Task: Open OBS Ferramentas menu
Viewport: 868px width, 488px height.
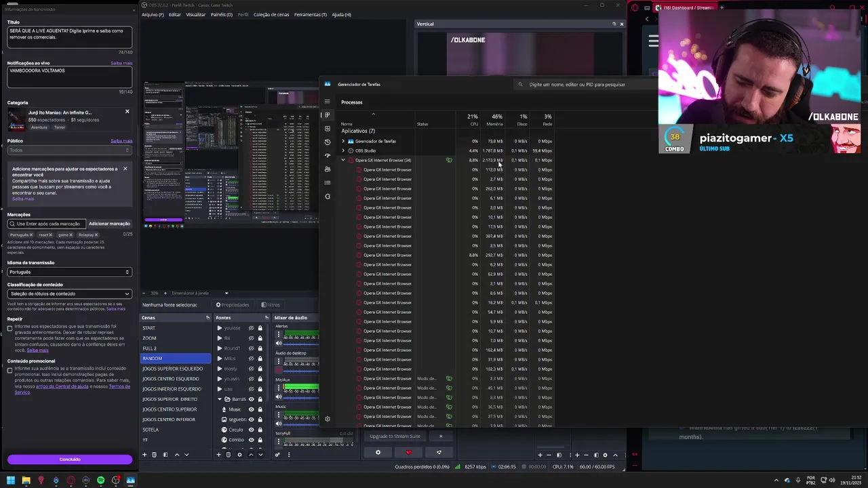Action: (311, 14)
